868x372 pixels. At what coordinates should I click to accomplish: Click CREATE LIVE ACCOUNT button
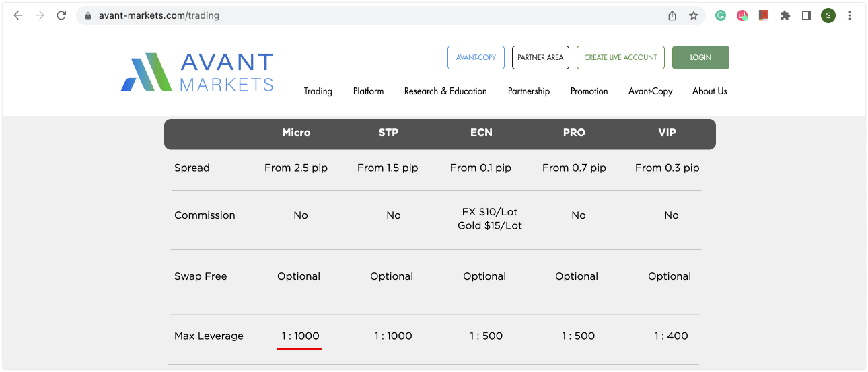coord(620,57)
